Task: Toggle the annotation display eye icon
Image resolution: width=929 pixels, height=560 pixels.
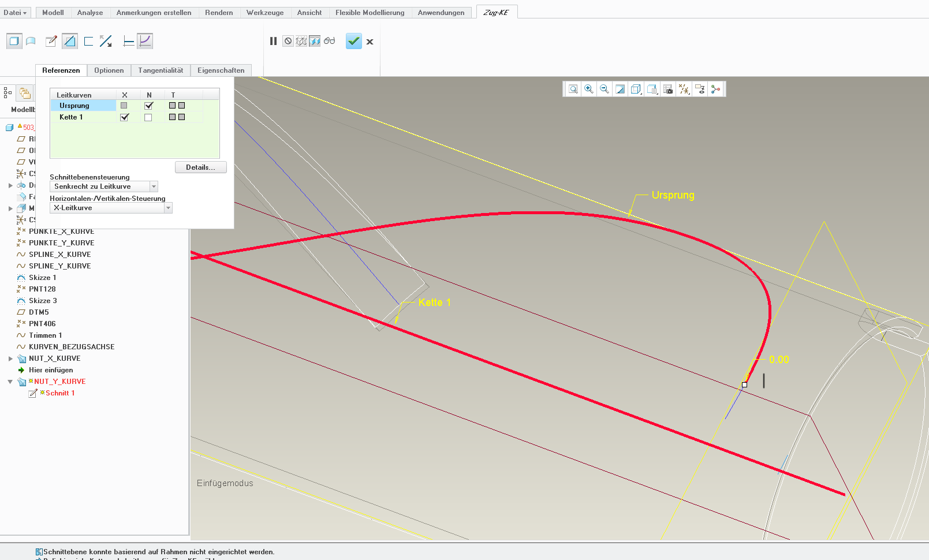Action: [x=700, y=89]
